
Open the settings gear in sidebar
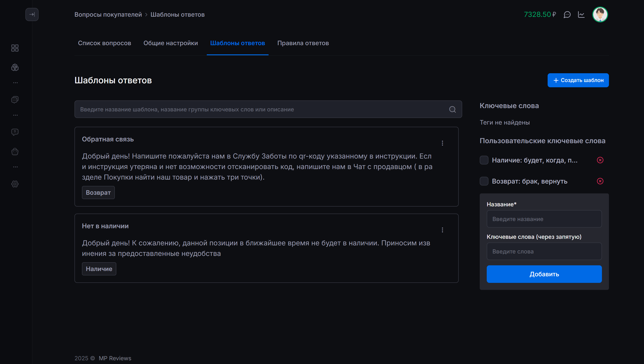point(15,184)
